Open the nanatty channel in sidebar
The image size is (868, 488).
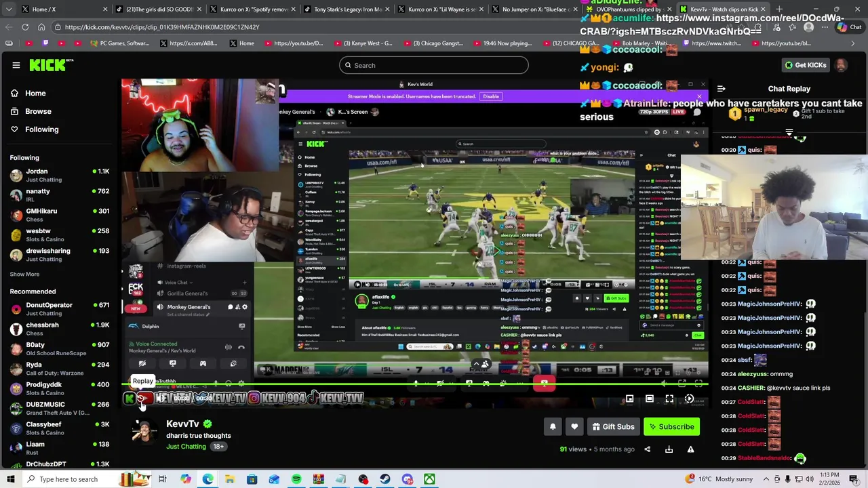click(x=60, y=195)
